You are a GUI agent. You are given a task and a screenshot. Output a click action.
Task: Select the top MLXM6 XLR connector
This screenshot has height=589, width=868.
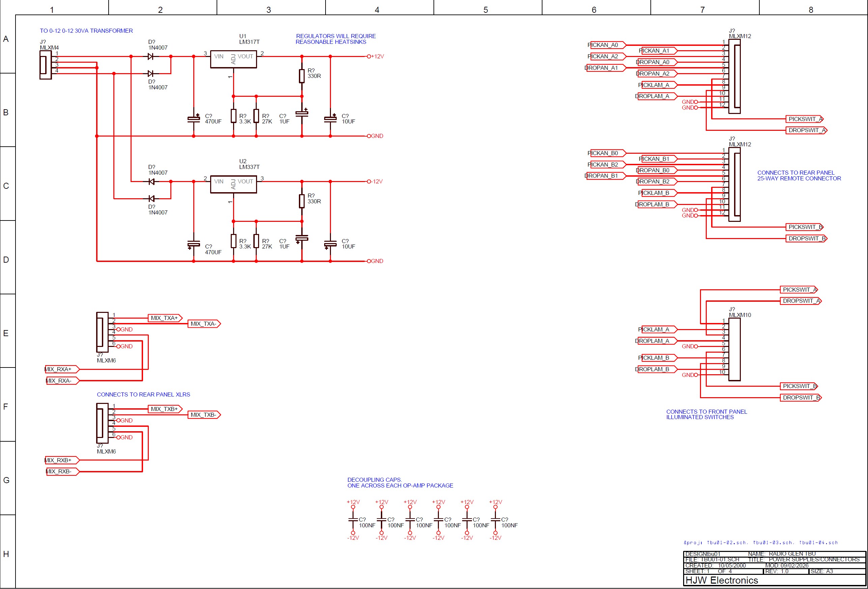pyautogui.click(x=102, y=332)
